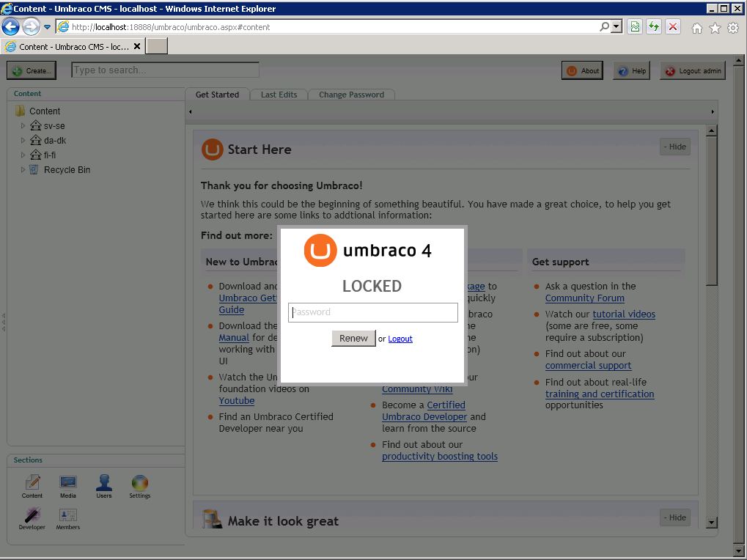Click the sv-se home node icon
747x560 pixels.
coord(36,125)
